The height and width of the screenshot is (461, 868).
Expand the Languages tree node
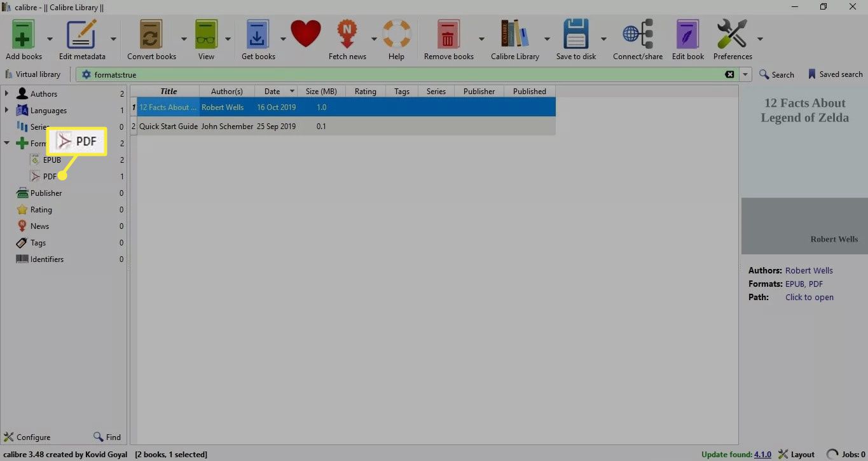coord(6,110)
